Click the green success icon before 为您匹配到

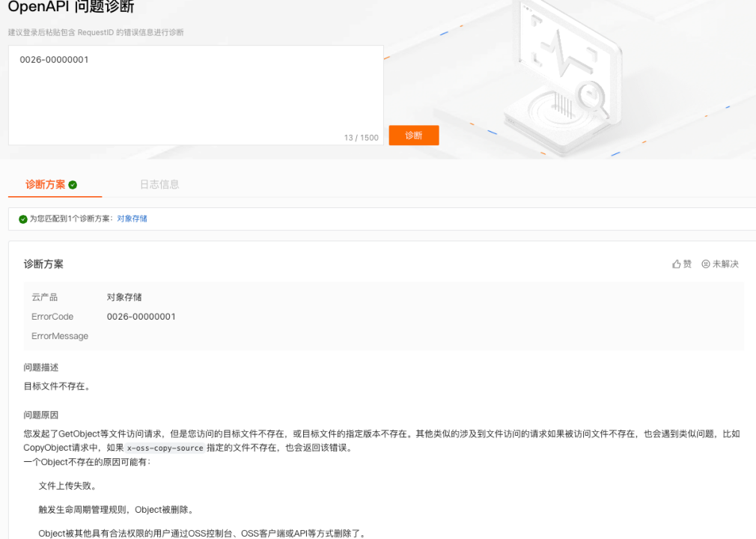22,219
